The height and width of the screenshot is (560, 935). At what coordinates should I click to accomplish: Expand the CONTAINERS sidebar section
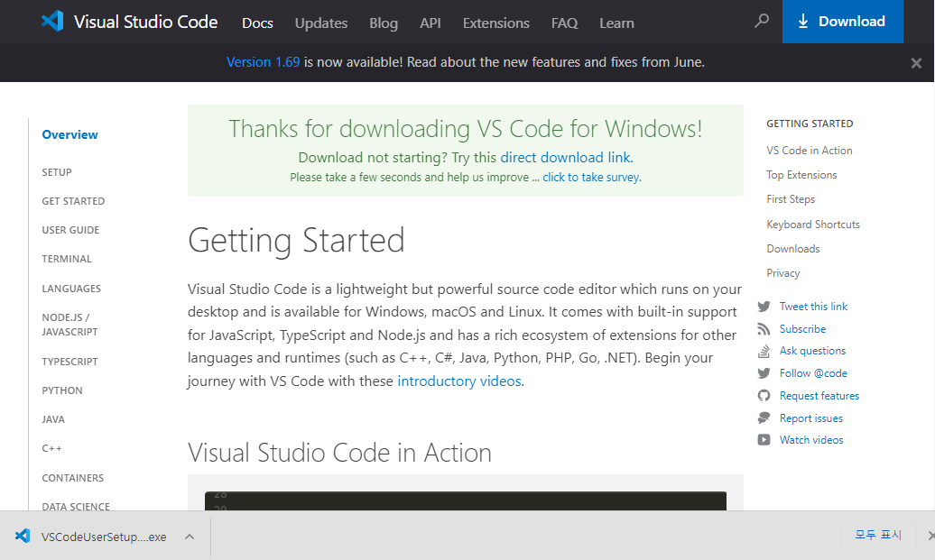[73, 478]
